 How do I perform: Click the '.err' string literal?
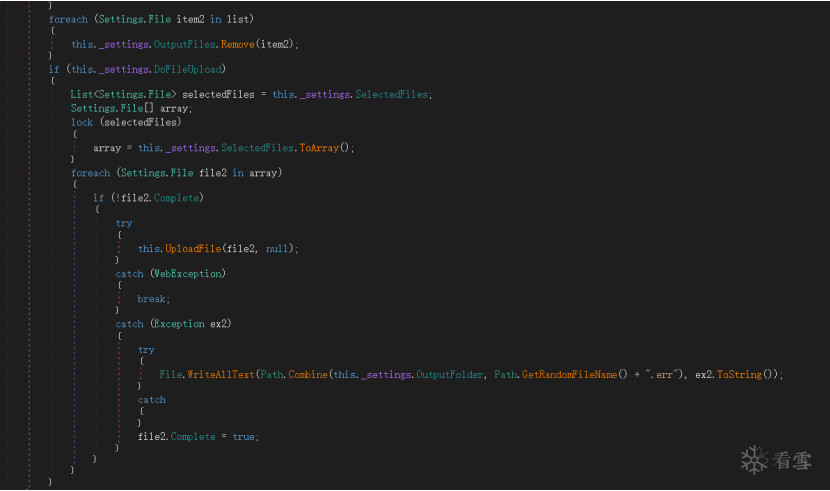click(x=664, y=375)
